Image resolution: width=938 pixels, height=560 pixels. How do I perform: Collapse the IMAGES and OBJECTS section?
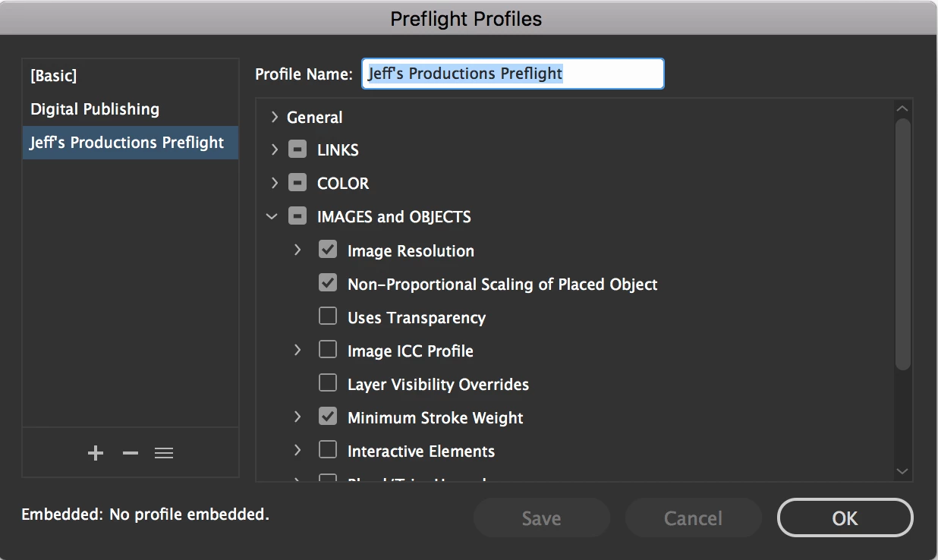click(272, 217)
